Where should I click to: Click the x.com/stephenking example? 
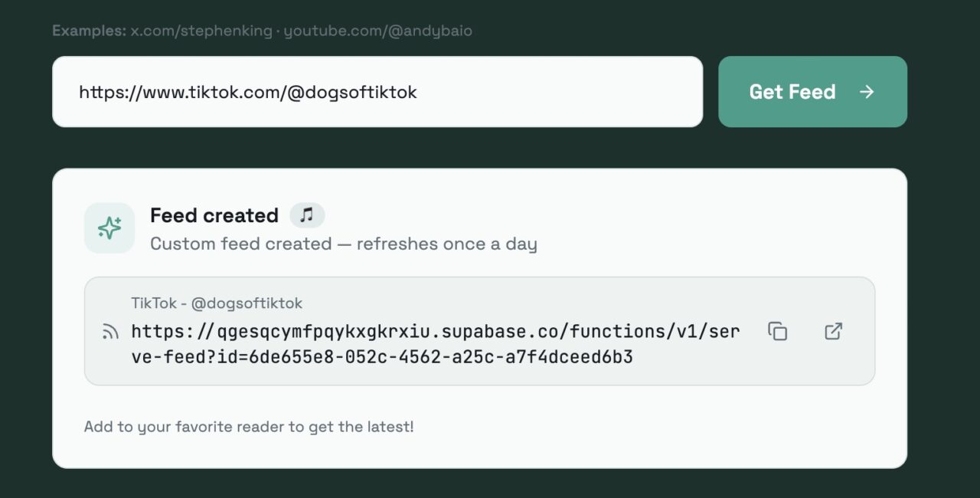pyautogui.click(x=201, y=31)
